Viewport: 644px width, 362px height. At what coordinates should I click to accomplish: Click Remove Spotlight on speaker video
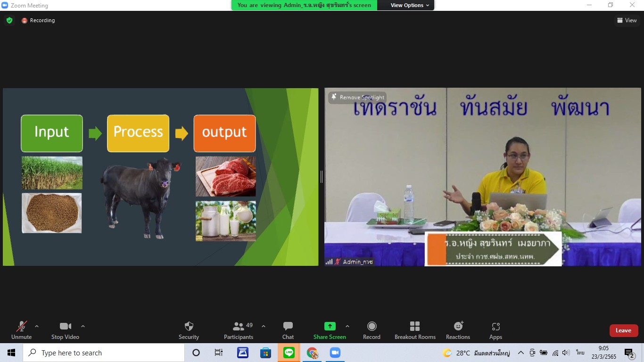[x=357, y=98]
